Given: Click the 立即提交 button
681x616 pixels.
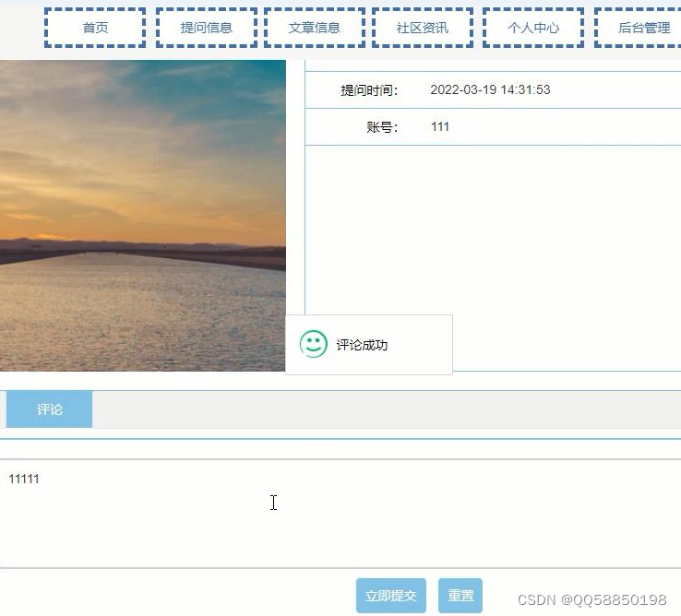Looking at the screenshot, I should pyautogui.click(x=391, y=595).
